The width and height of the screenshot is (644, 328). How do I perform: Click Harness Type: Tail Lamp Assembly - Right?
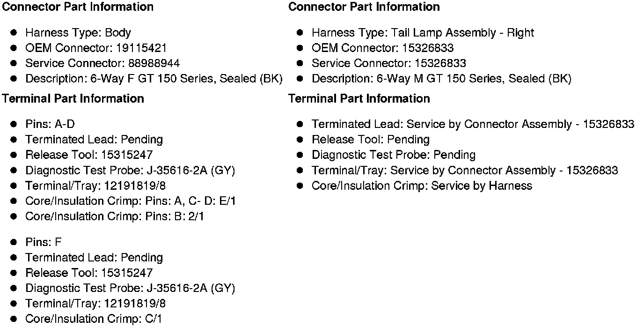tap(423, 33)
